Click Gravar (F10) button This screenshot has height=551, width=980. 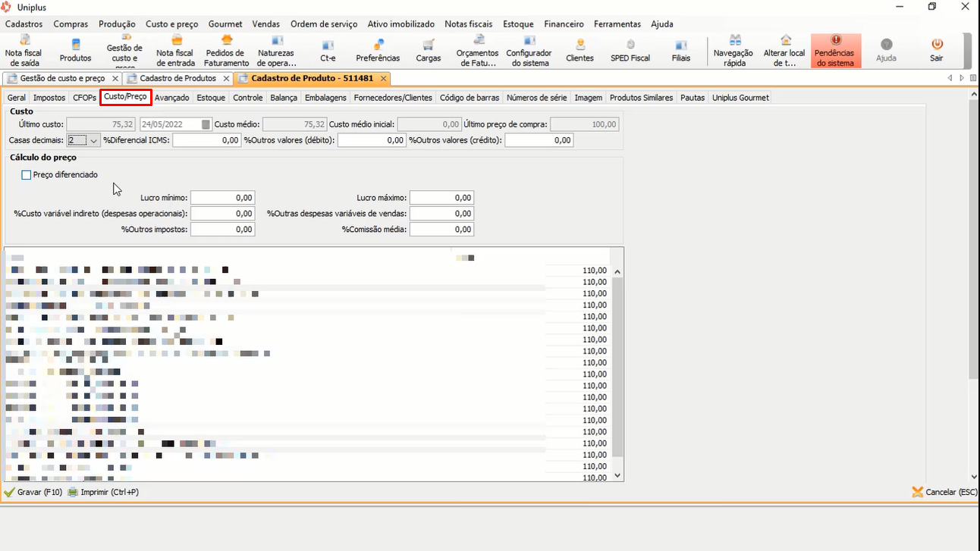33,492
